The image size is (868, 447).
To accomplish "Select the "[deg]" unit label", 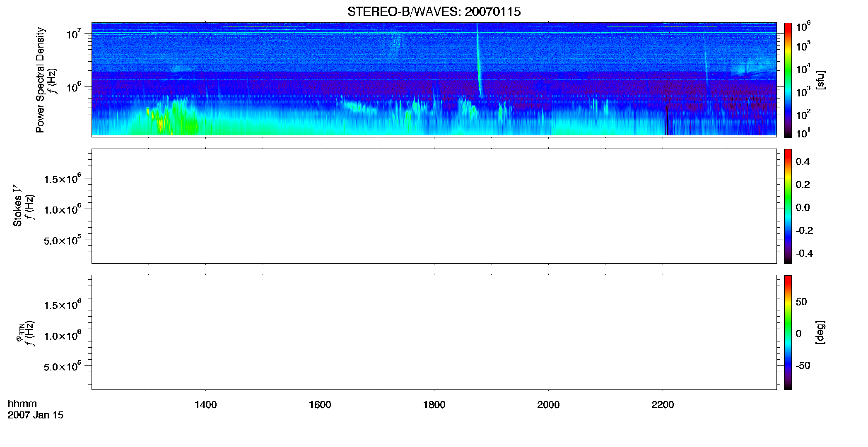I will (820, 332).
